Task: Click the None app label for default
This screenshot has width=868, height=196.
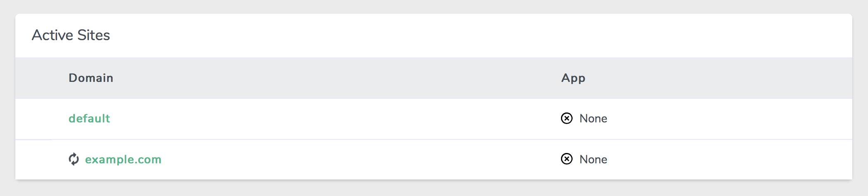Action: pos(593,119)
